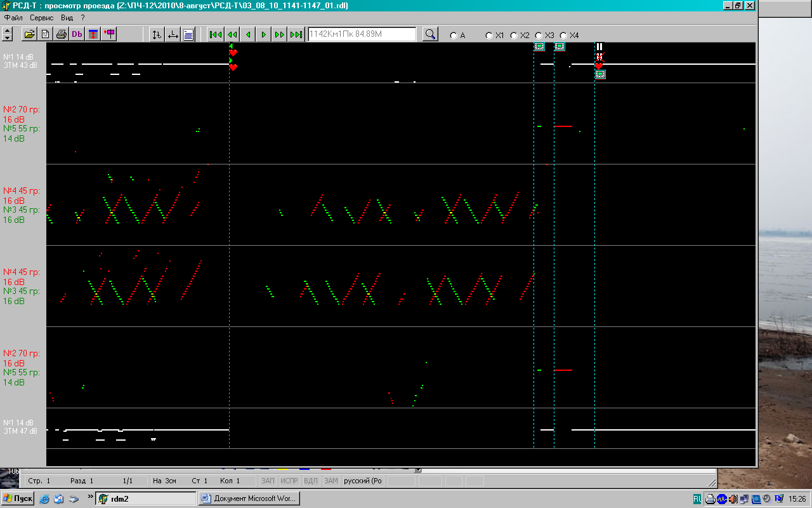
Task: Click the magnifier search icon
Action: click(430, 34)
